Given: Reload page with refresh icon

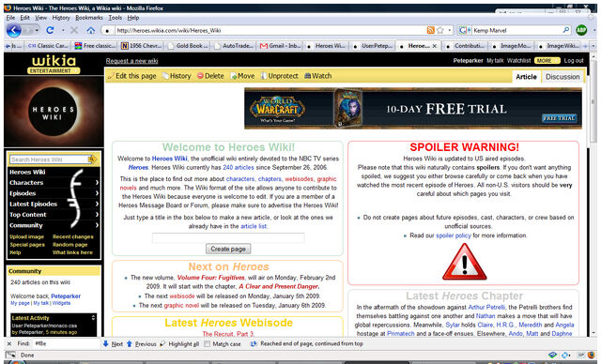Looking at the screenshot, I should 50,30.
